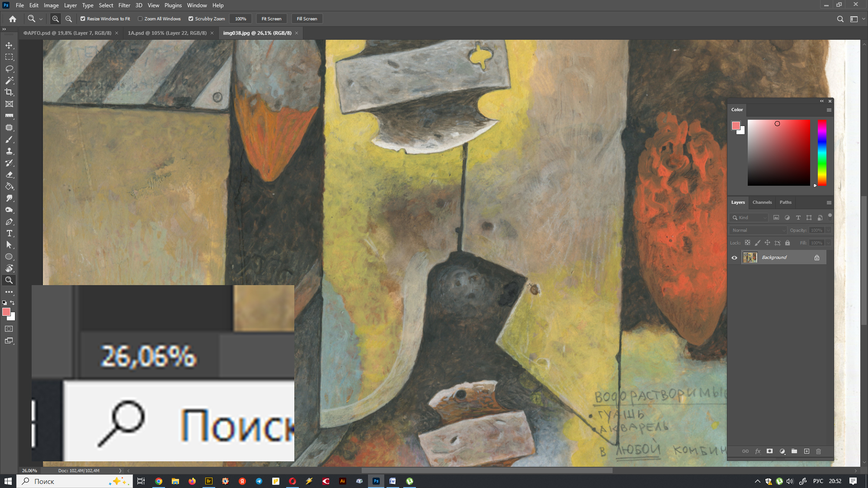Click the Fit Screen button
This screenshot has width=868, height=488.
click(x=271, y=19)
